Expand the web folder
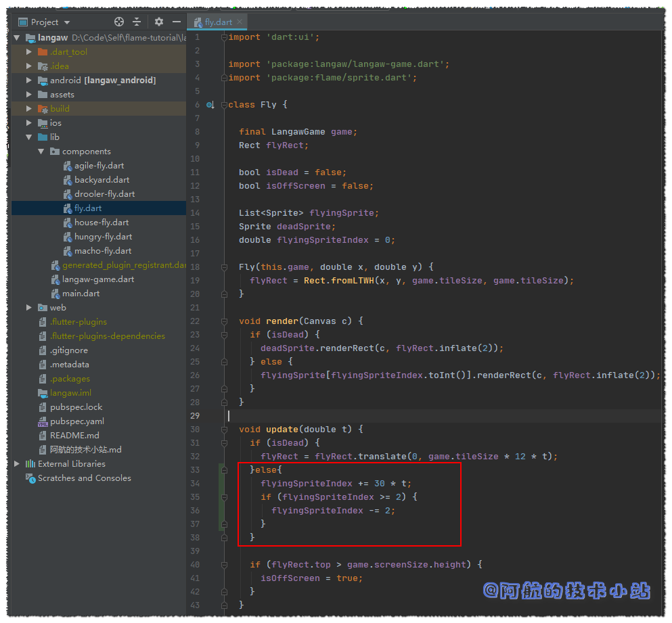 (x=29, y=308)
